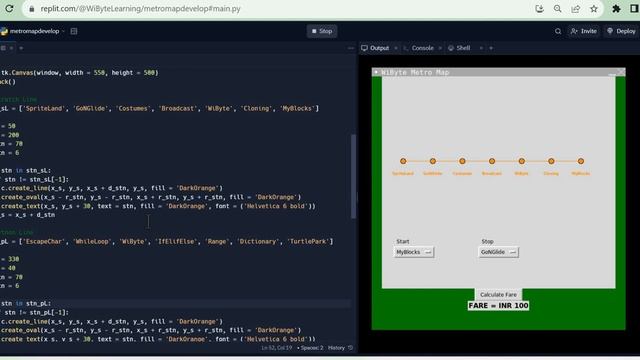This screenshot has width=640, height=360.
Task: Deploy the repl
Action: [621, 31]
